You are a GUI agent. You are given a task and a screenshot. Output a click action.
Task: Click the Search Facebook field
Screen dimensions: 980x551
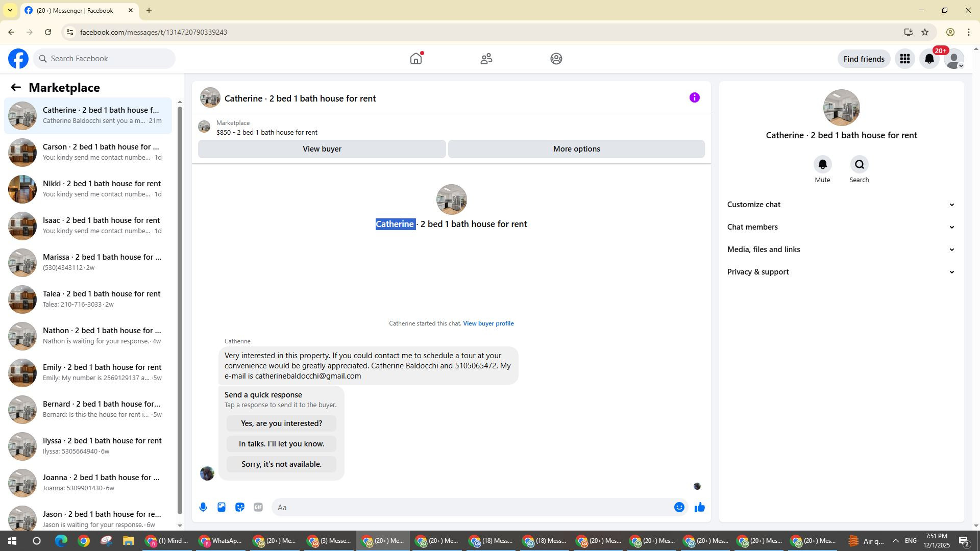[105, 59]
